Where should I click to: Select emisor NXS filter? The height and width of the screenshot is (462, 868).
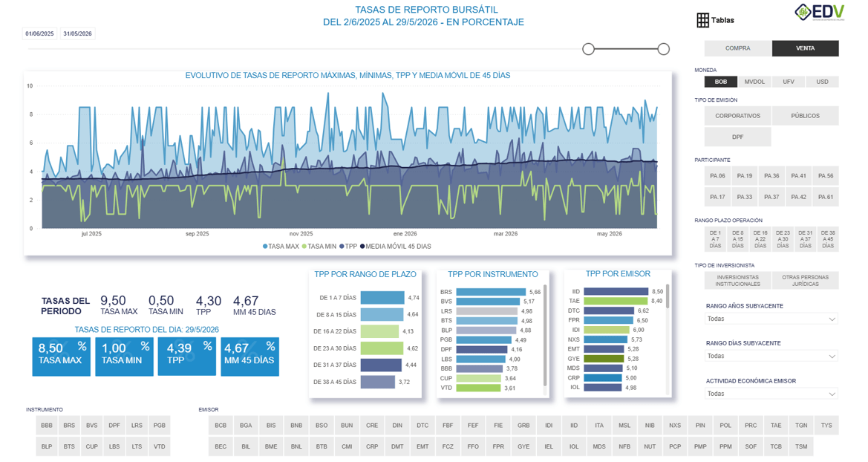point(675,426)
